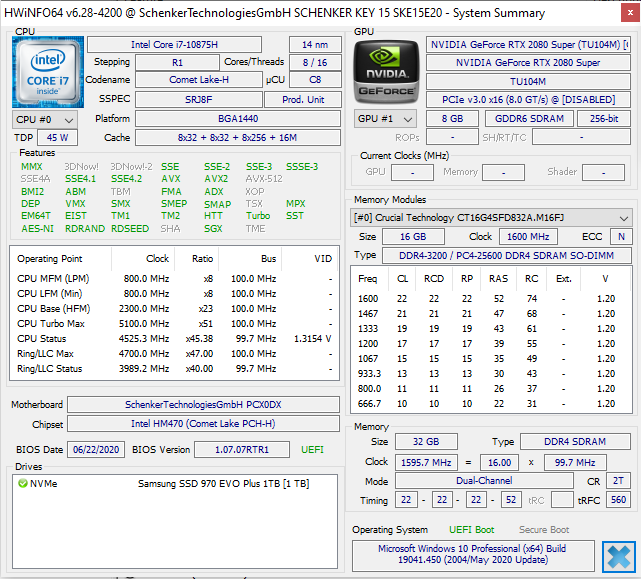
Task: Click the NVIDIA GeForce RTX 2080 Super (TU104M) field
Action: click(x=528, y=45)
